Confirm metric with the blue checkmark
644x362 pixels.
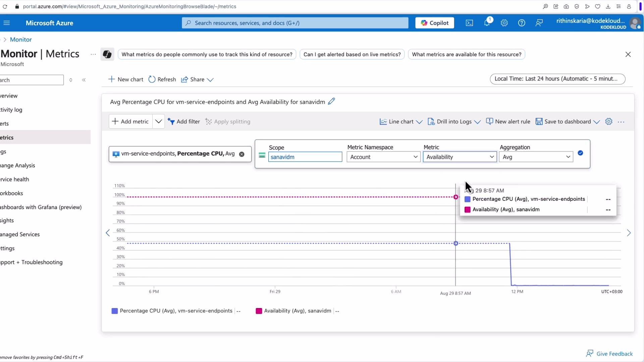pyautogui.click(x=580, y=153)
